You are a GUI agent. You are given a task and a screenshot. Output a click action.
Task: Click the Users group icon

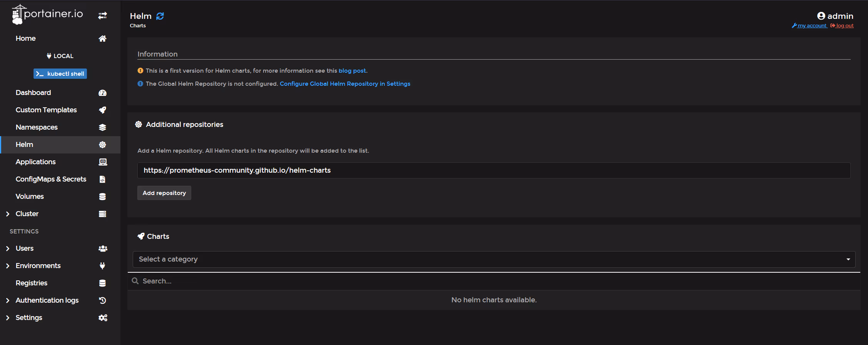[x=103, y=248]
